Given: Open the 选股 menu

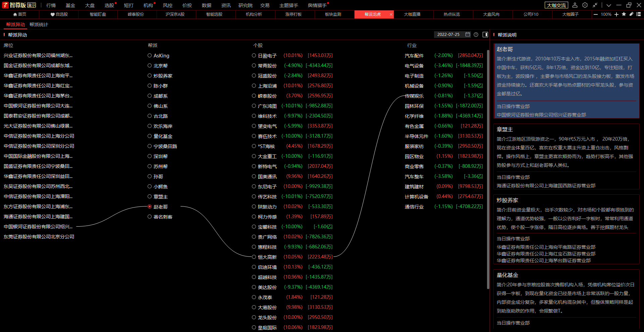Looking at the screenshot, I should (109, 5).
